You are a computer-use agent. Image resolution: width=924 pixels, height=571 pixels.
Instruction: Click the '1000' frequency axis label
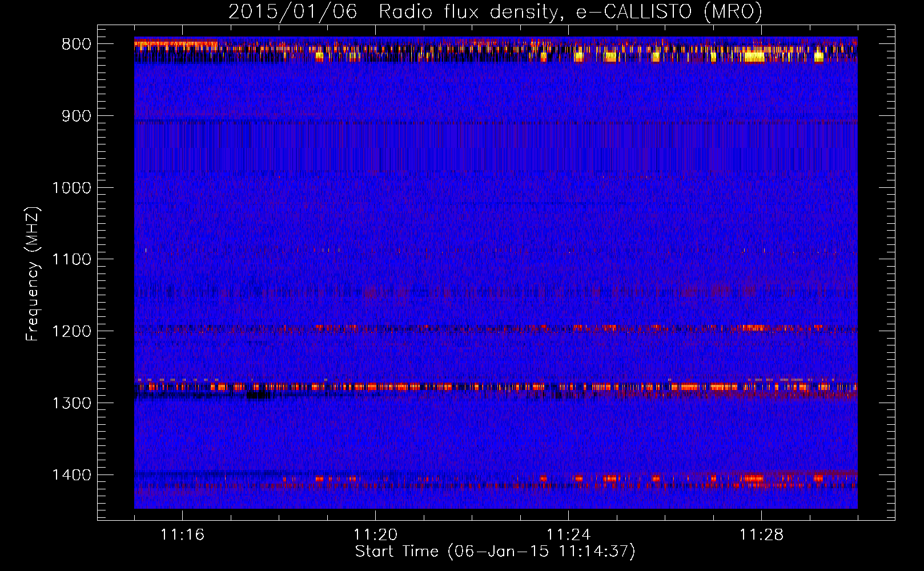(71, 188)
